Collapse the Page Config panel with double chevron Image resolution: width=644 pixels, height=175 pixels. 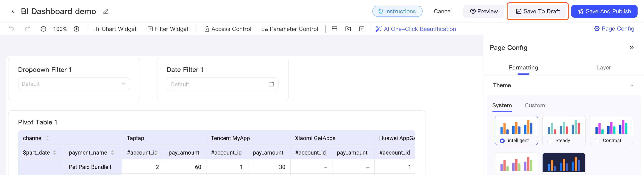pyautogui.click(x=632, y=47)
